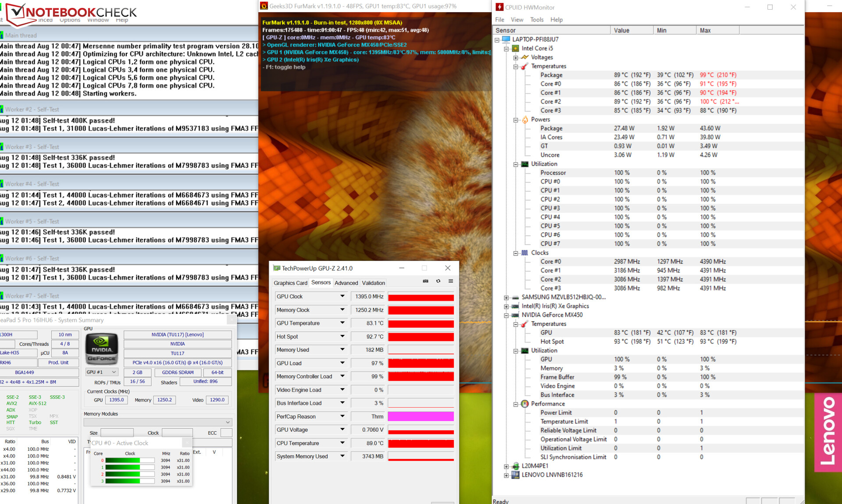This screenshot has width=842, height=504.
Task: Expand the Voltages node under Intel Core i5
Action: (516, 57)
